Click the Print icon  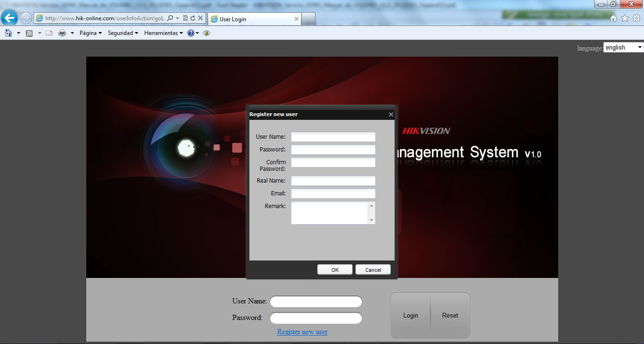[62, 33]
